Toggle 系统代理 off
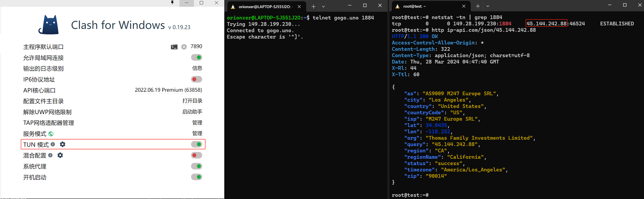This screenshot has height=199, width=644. coord(197,166)
